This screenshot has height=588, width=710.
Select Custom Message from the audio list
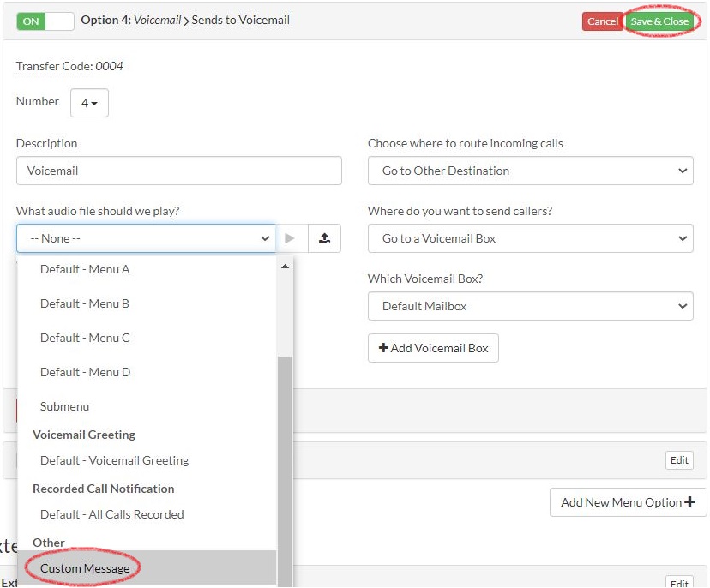(83, 567)
